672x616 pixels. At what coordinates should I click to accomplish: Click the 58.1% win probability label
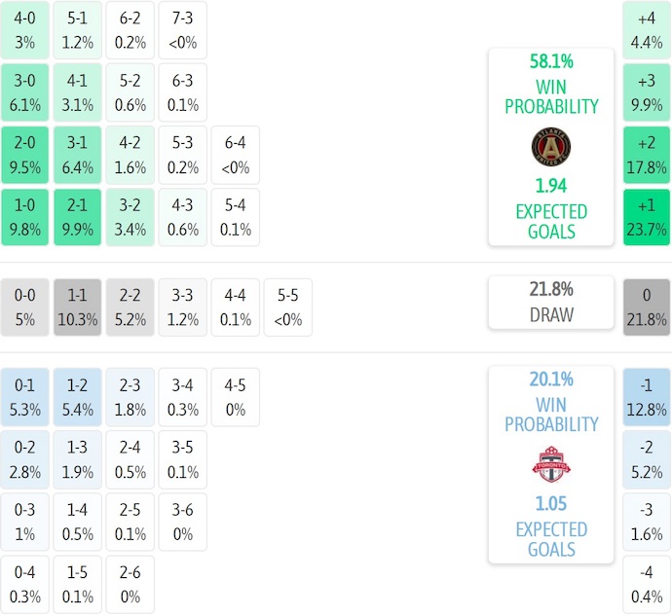[x=550, y=60]
